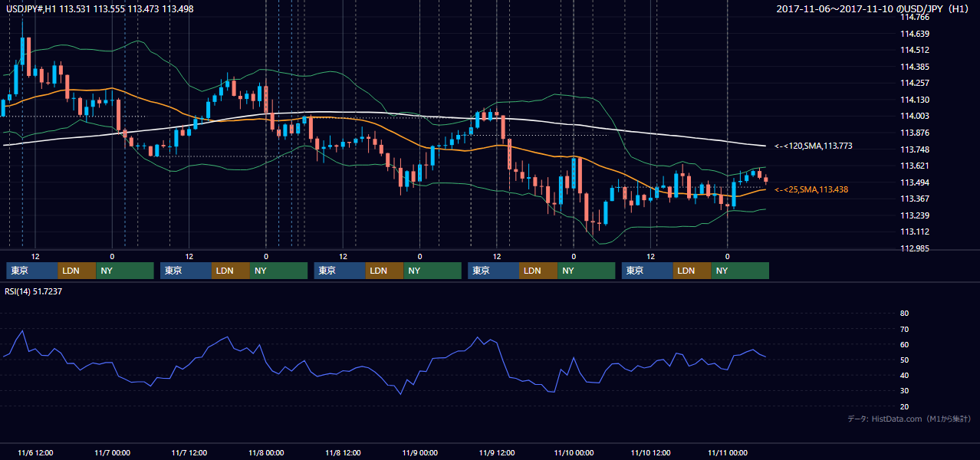
Task: Click price level 114.766 on the axis
Action: point(914,17)
